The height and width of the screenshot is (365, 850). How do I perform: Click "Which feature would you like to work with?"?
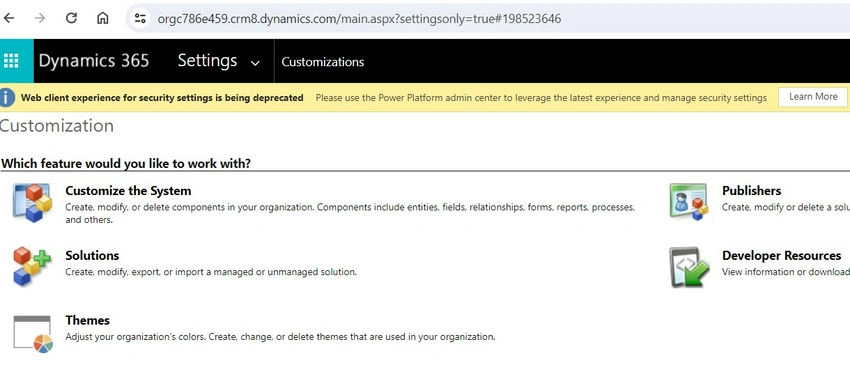pyautogui.click(x=126, y=163)
